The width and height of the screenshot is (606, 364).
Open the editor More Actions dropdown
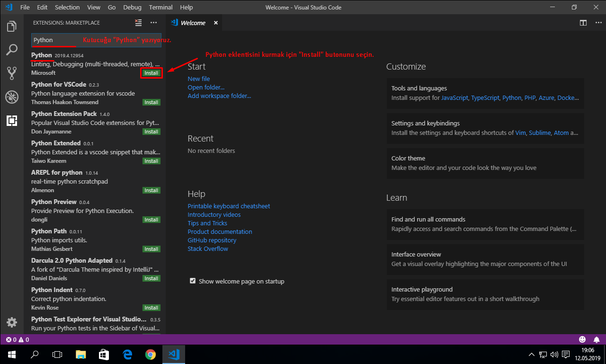598,22
